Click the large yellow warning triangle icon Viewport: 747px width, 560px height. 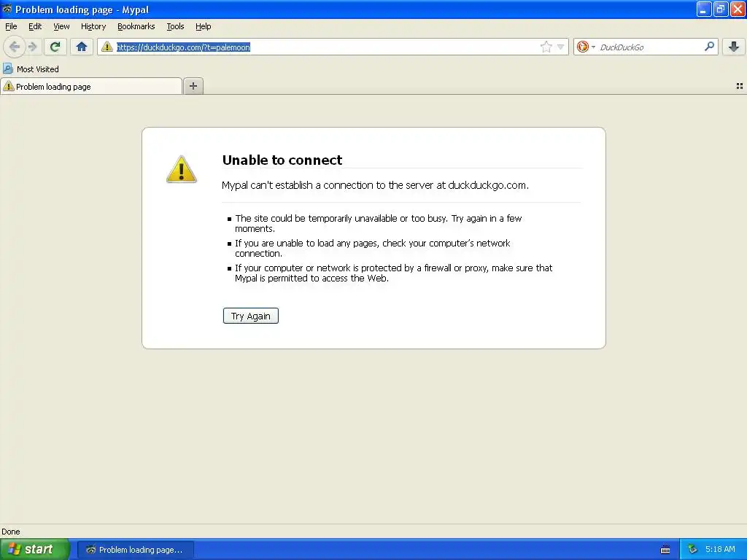pyautogui.click(x=182, y=169)
